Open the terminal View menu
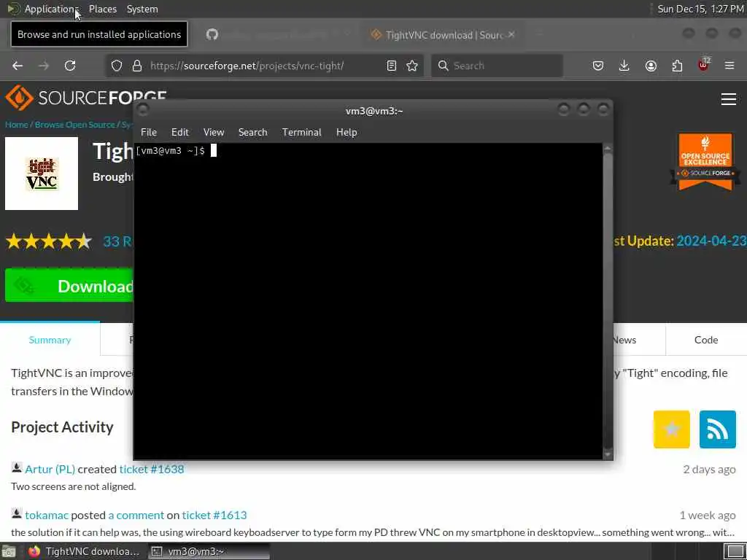 pyautogui.click(x=214, y=133)
